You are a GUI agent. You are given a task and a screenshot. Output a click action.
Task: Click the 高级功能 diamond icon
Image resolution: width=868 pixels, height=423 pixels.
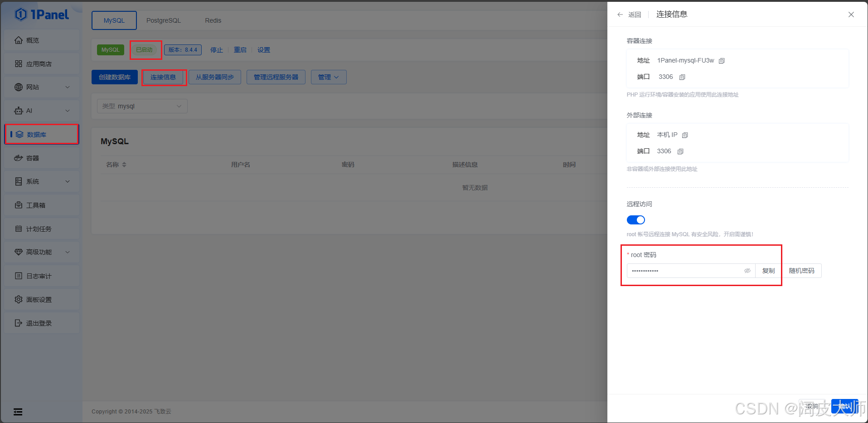coord(19,252)
